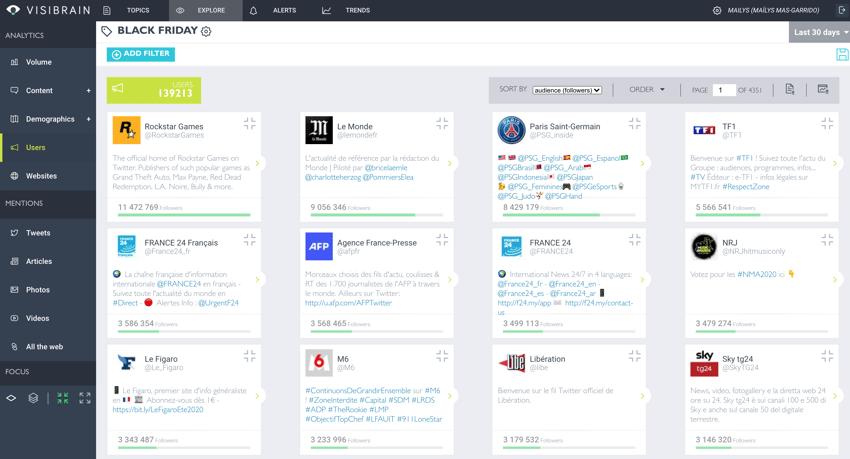Click the #RespectZone hashtag in TF1 card

[x=745, y=186]
